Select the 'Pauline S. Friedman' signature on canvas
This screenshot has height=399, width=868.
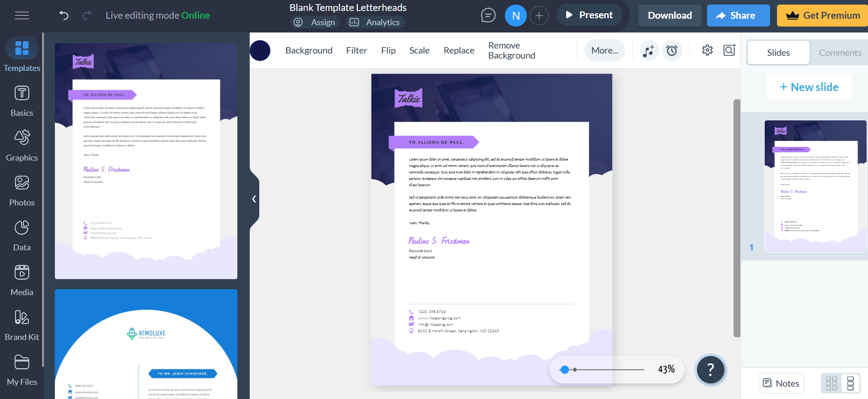(439, 241)
